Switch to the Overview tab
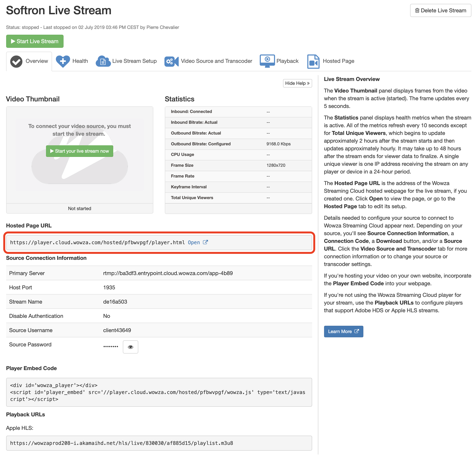This screenshot has width=476, height=468. click(x=29, y=61)
